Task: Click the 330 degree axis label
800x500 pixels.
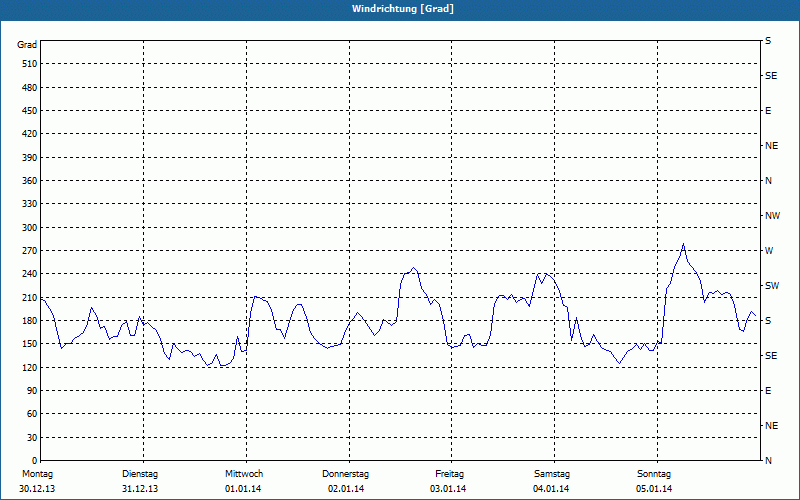Action: pyautogui.click(x=30, y=204)
